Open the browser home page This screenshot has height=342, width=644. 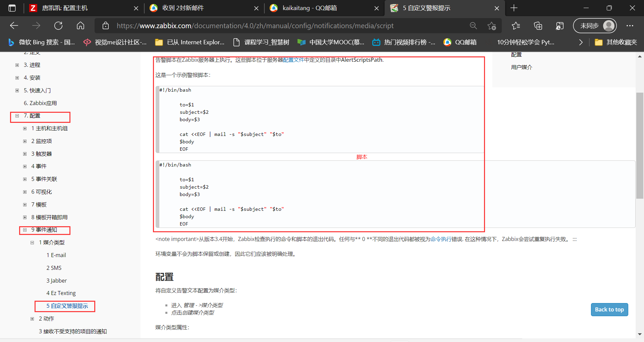[80, 26]
